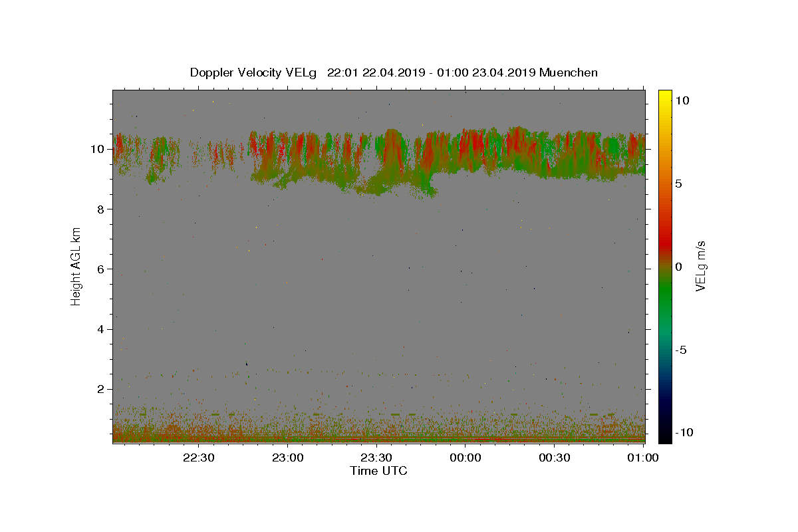The width and height of the screenshot is (798, 532).
Task: Click the height tick label 4
Action: point(101,329)
